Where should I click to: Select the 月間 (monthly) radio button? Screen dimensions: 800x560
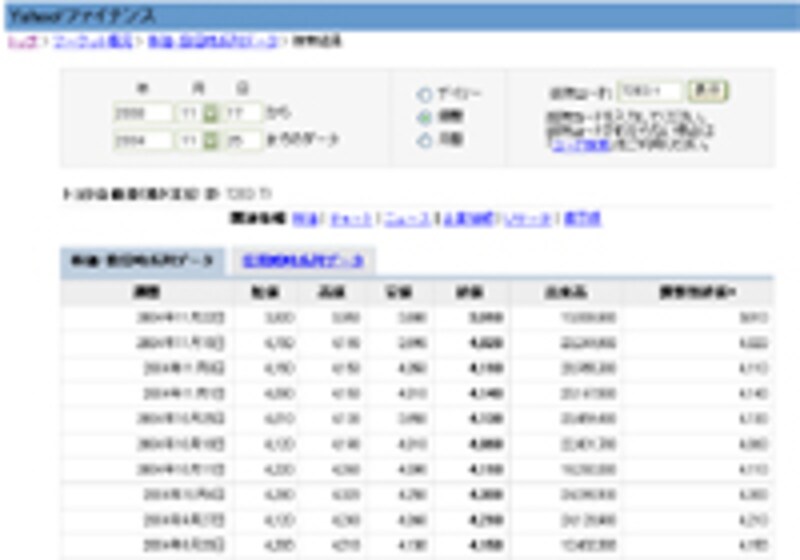pyautogui.click(x=424, y=140)
